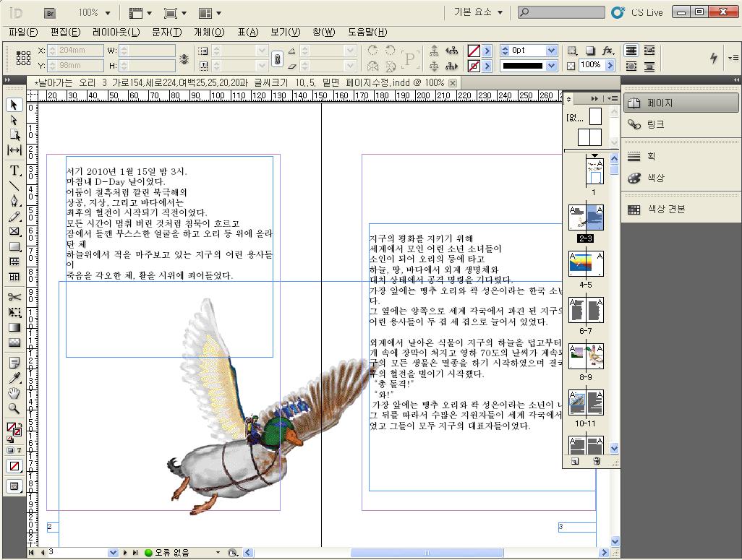Open the stroke weight 0pt dropdown
Image resolution: width=742 pixels, height=560 pixels.
tap(551, 51)
